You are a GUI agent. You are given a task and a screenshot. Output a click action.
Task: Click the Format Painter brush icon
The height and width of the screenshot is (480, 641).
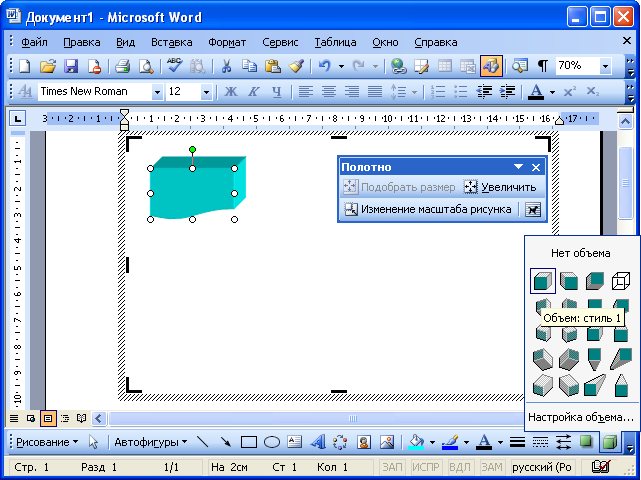296,66
